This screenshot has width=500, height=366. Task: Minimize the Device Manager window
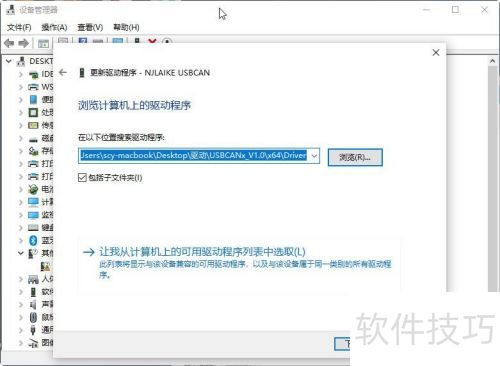click(426, 10)
